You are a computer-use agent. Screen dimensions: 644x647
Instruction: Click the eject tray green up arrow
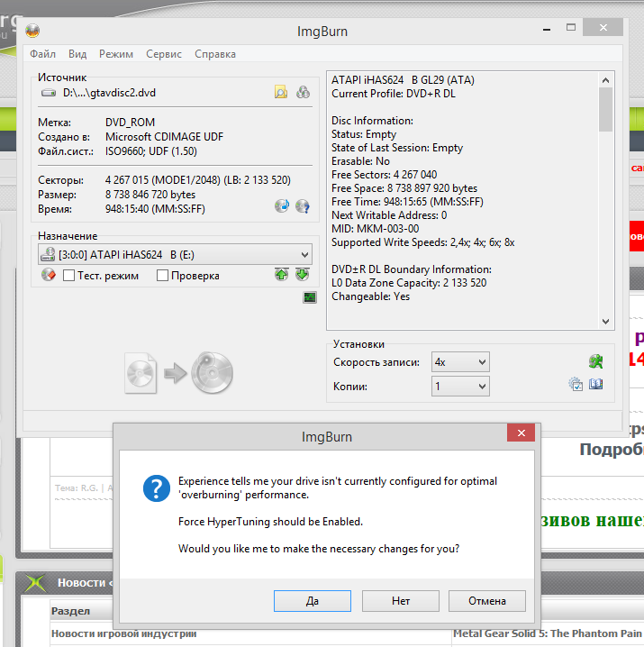pyautogui.click(x=281, y=275)
